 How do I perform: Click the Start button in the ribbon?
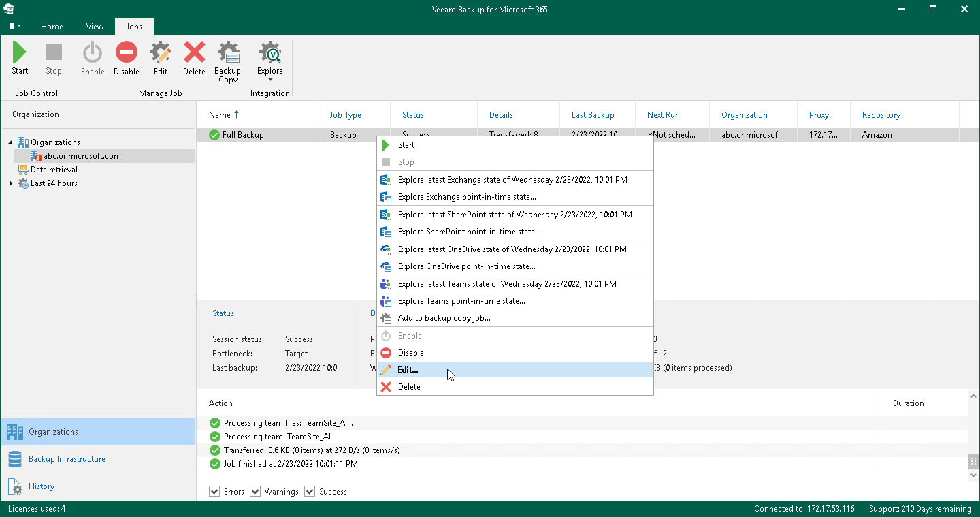tap(20, 59)
